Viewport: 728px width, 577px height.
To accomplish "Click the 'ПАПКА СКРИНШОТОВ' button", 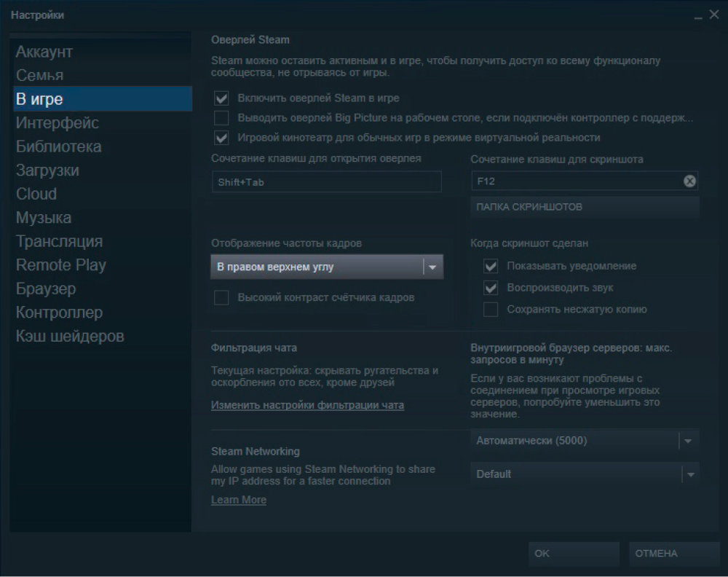I will [585, 207].
